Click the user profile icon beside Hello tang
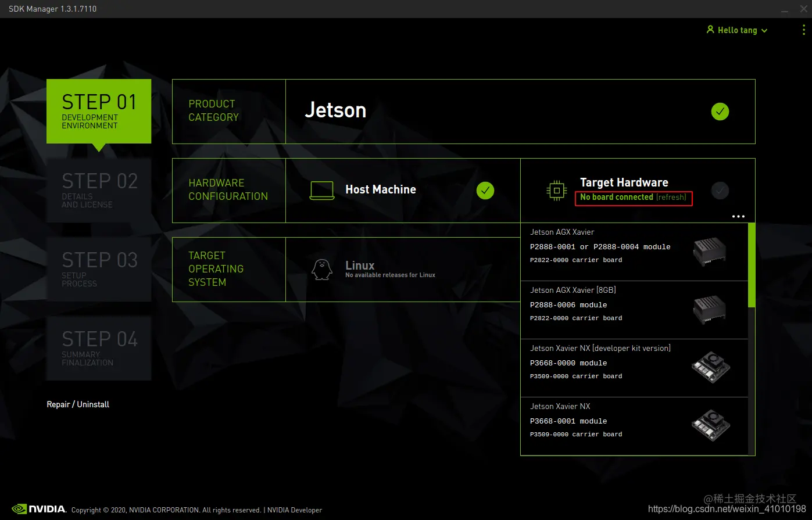Screen dimensions: 812x520 pyautogui.click(x=710, y=30)
